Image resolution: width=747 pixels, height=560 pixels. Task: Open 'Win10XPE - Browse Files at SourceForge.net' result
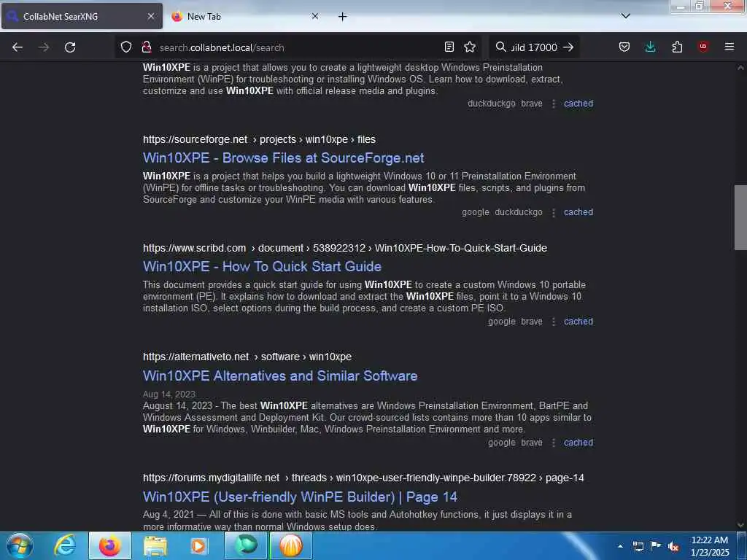pyautogui.click(x=284, y=157)
